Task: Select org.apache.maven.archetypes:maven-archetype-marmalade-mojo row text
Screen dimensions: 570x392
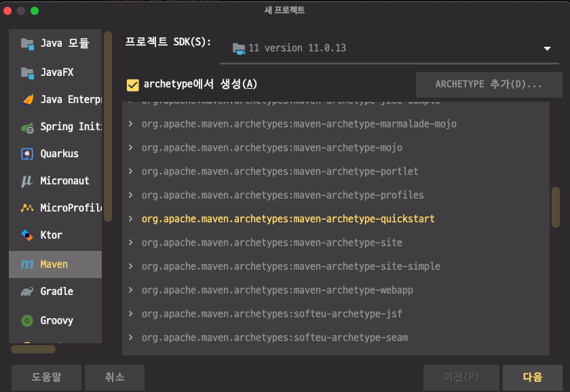Action: coord(299,124)
